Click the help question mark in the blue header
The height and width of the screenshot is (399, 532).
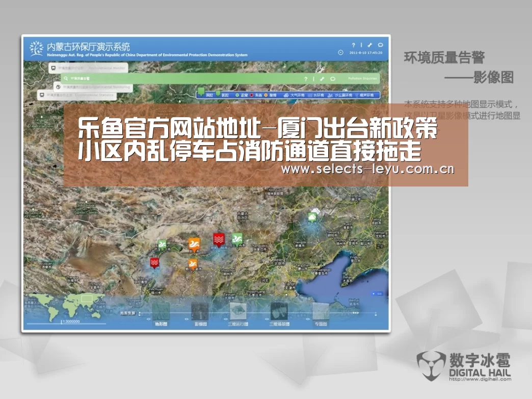tap(353, 45)
